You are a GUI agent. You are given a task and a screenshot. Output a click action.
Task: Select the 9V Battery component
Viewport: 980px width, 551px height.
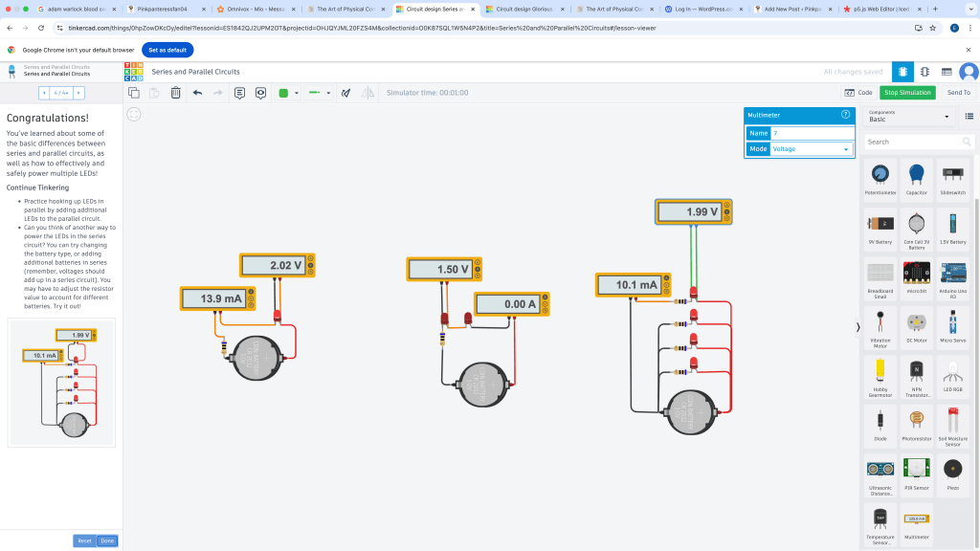click(880, 228)
